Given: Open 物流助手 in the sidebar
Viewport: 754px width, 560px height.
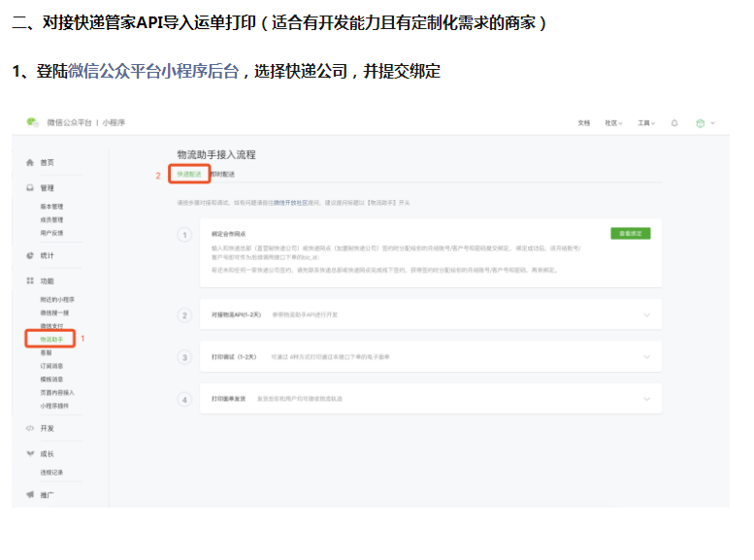Looking at the screenshot, I should (51, 339).
